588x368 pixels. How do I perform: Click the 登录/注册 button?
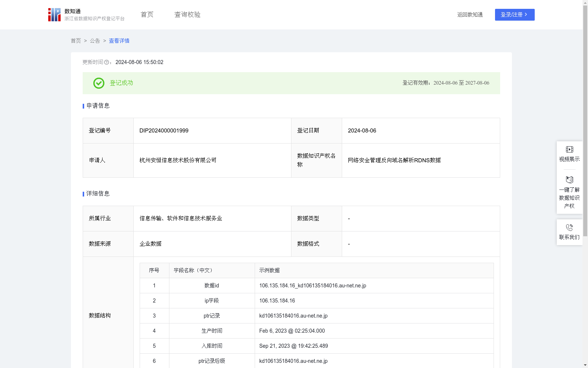coord(515,15)
